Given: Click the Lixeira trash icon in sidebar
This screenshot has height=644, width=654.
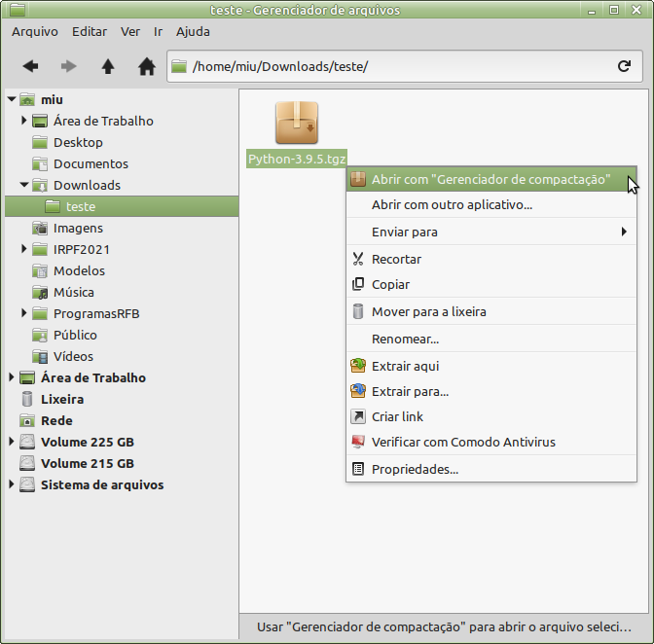Looking at the screenshot, I should [x=27, y=399].
